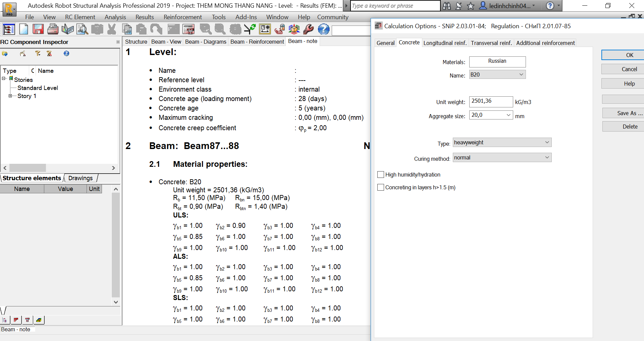Viewport: 644px width, 341px height.
Task: Collapse the Stories tree node
Action: click(4, 79)
